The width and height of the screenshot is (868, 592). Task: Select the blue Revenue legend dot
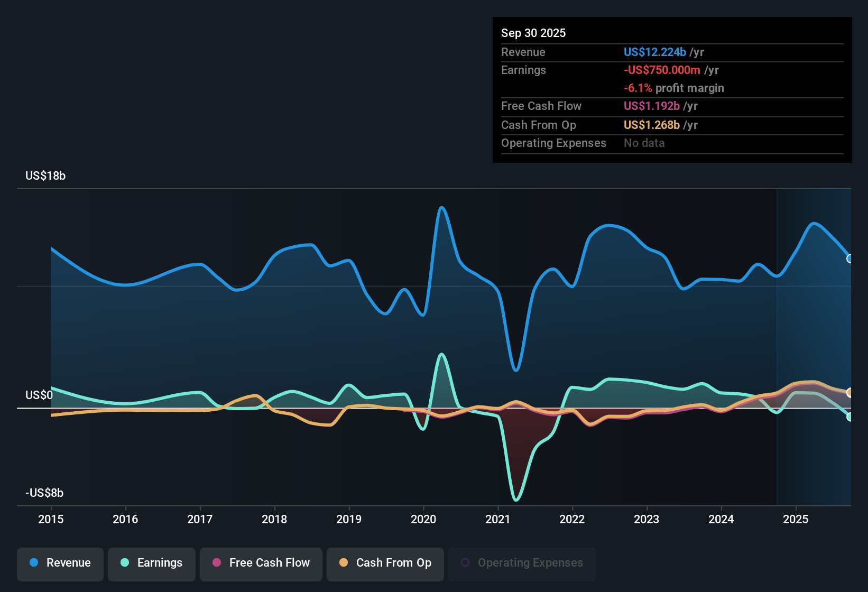[x=33, y=563]
